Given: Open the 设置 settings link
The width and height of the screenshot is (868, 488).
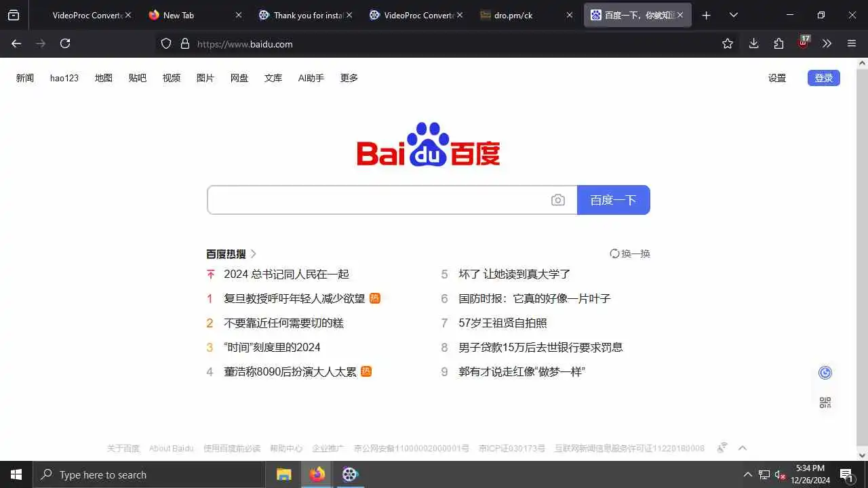Looking at the screenshot, I should pos(777,78).
